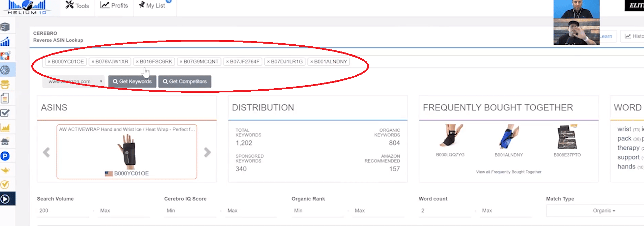The image size is (644, 227).
Task: Open the yellow area-chart tool in sidebar
Action: pos(5,127)
